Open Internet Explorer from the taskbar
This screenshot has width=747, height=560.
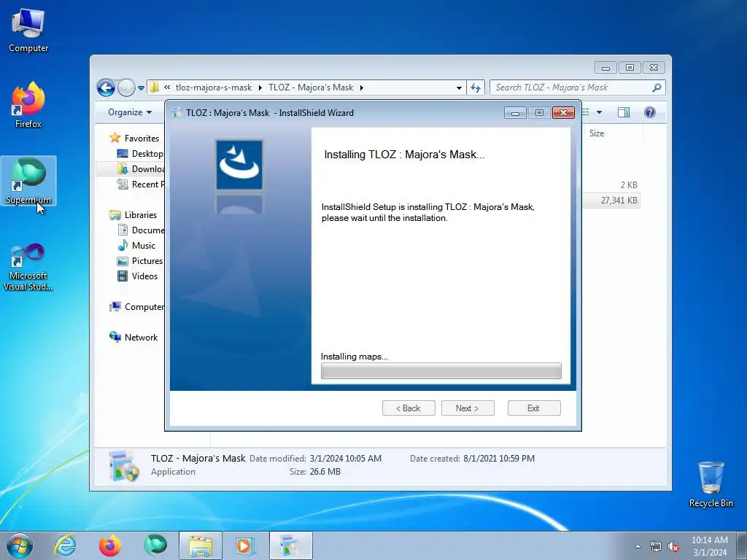pos(65,545)
